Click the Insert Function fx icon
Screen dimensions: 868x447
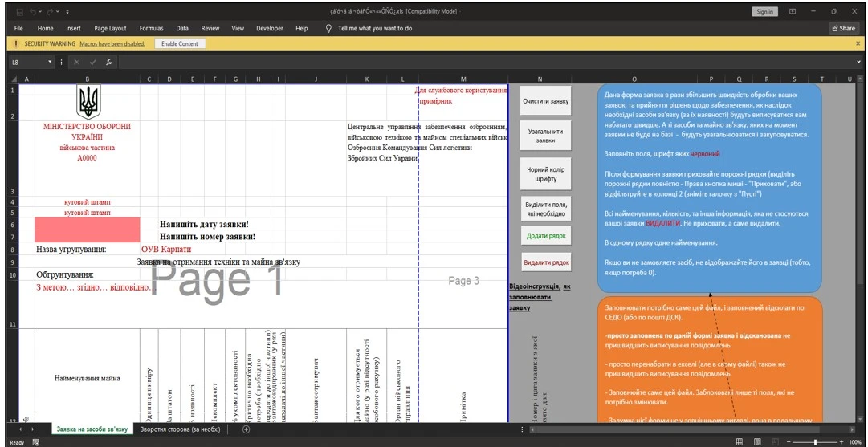109,63
